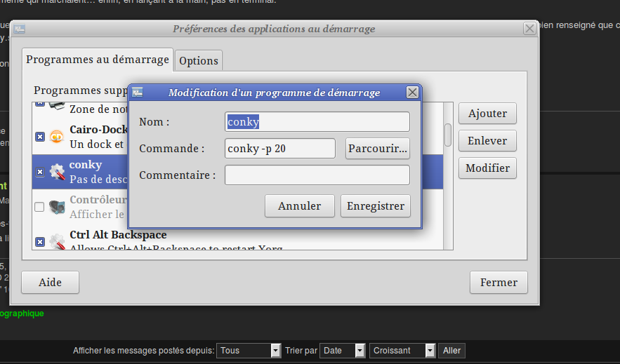Click the Ajouter button
Screen dimensions: 620x364
(487, 114)
